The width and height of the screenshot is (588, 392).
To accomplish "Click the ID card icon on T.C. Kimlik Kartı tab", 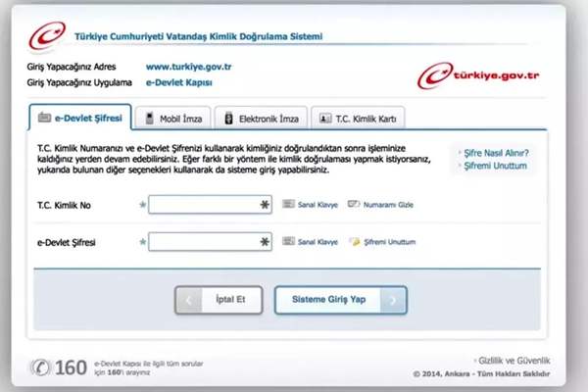I will tap(325, 119).
